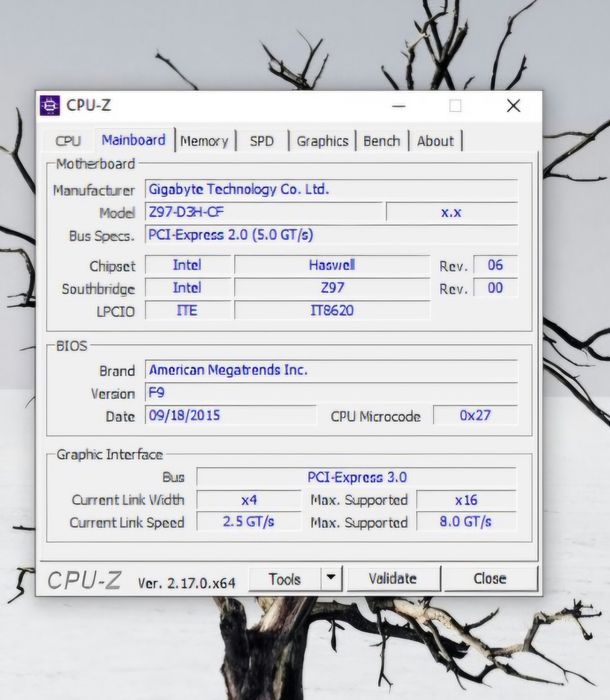Click the Chipset vendor Intel field
The height and width of the screenshot is (700, 610).
point(188,265)
